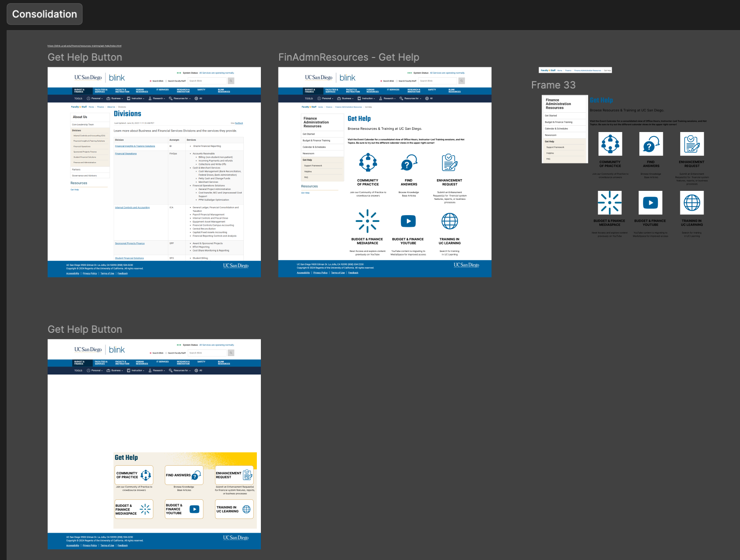Image resolution: width=740 pixels, height=560 pixels.
Task: Open Facilities & Services nav tab in Divisions page frame
Action: click(101, 91)
